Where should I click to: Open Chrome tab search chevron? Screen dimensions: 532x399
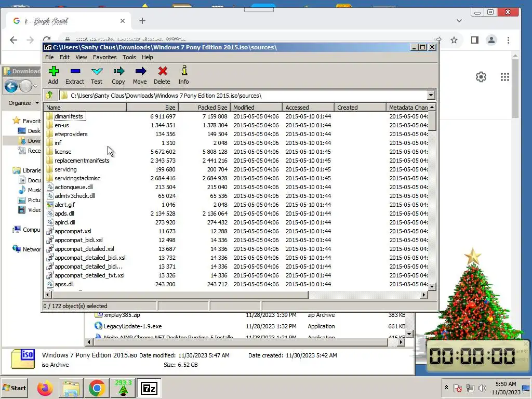point(459,21)
